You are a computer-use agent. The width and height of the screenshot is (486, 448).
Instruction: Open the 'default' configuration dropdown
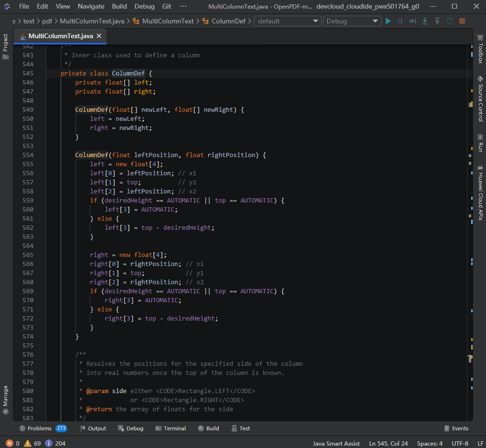click(288, 21)
